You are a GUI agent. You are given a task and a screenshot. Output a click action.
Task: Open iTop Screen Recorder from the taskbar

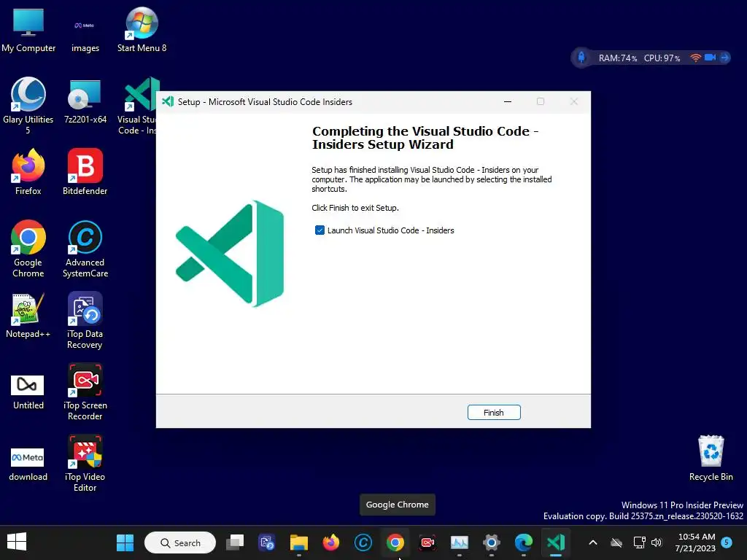point(427,542)
